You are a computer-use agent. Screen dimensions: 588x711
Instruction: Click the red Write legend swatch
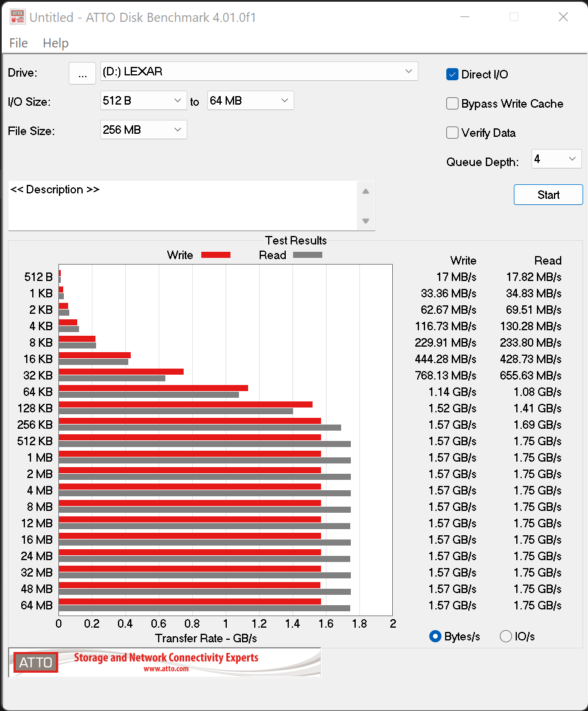pos(215,255)
